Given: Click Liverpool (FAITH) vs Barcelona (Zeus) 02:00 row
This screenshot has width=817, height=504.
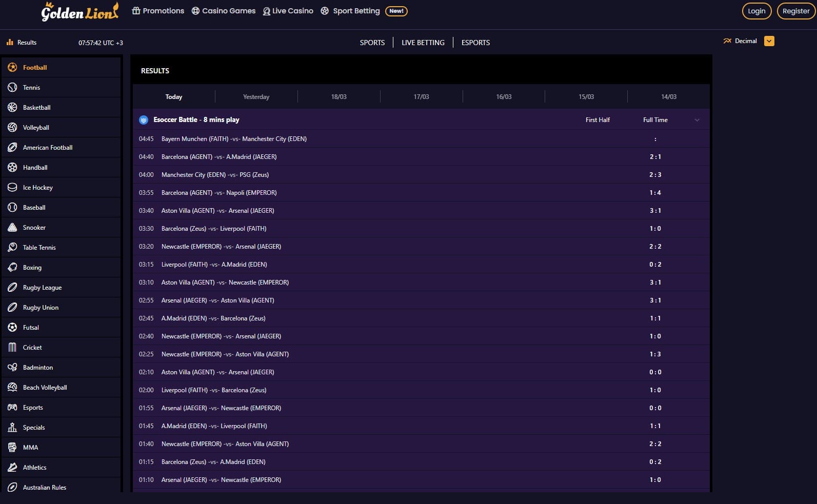Looking at the screenshot, I should coord(421,390).
